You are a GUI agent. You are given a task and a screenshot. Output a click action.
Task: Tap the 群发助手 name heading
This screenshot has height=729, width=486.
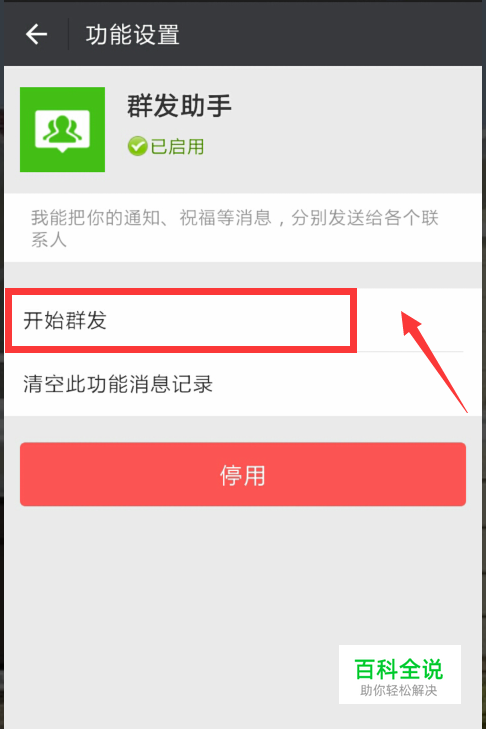click(180, 106)
